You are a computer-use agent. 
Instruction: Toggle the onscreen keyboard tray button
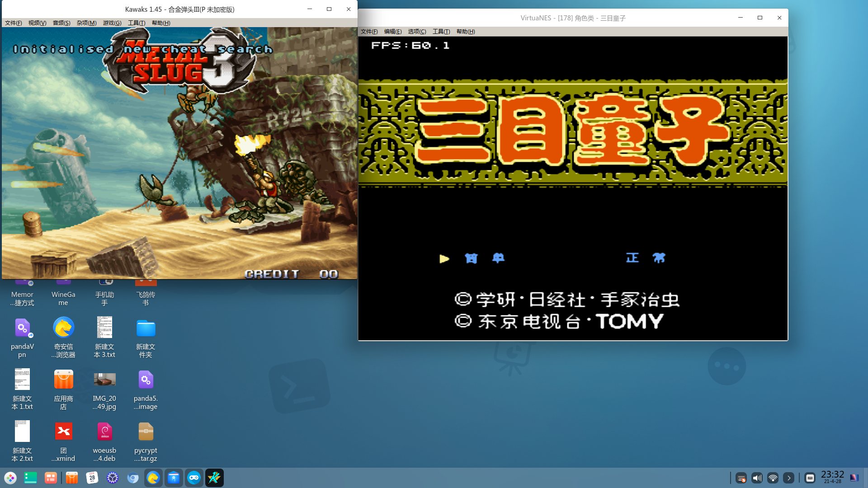pyautogui.click(x=810, y=478)
